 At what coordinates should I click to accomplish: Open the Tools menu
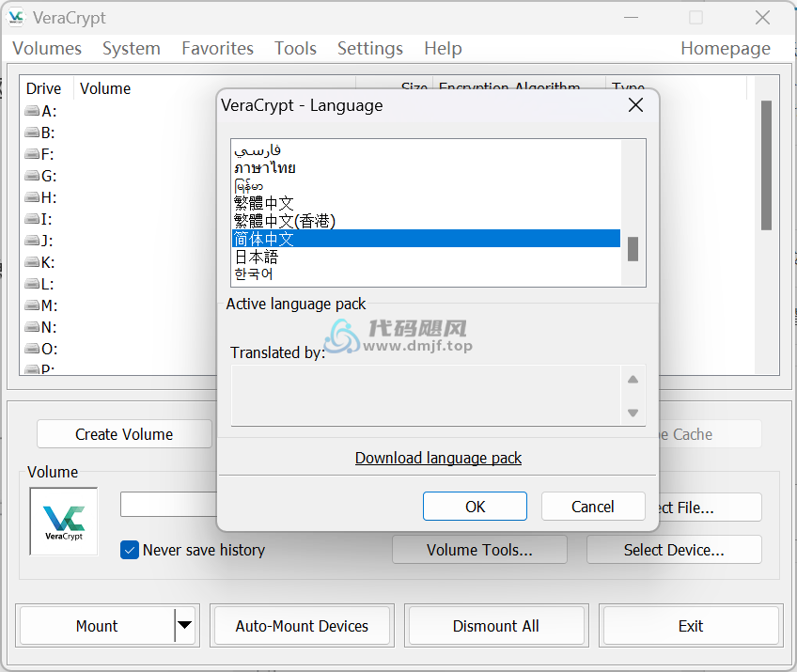click(x=295, y=48)
